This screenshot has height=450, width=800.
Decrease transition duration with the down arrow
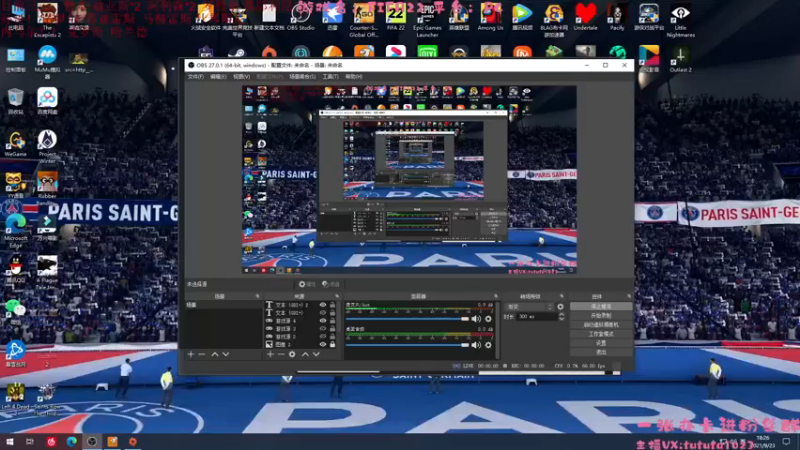[562, 319]
